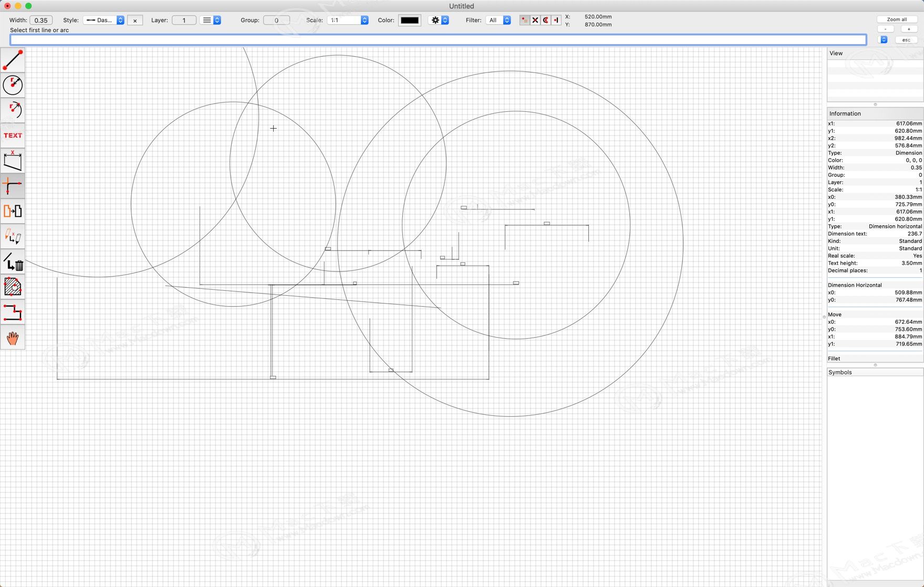Select the Hatch fill tool

[x=13, y=287]
